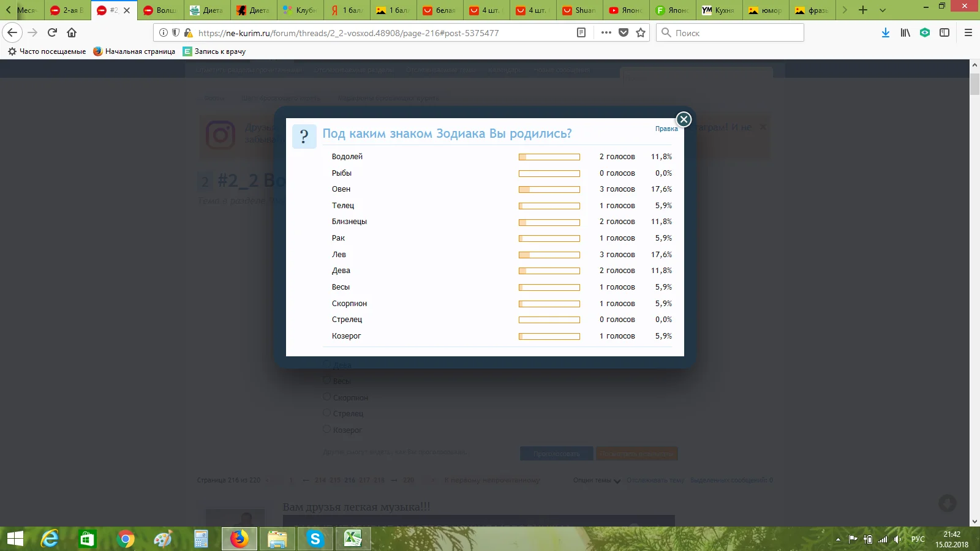
Task: Click the Правка link in the poll popup
Action: pyautogui.click(x=666, y=129)
